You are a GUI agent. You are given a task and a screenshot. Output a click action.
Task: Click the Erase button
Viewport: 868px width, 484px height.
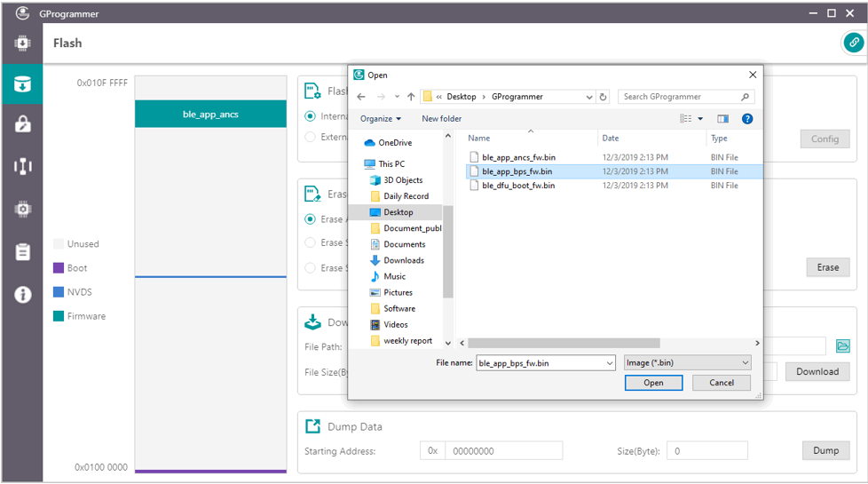point(827,267)
